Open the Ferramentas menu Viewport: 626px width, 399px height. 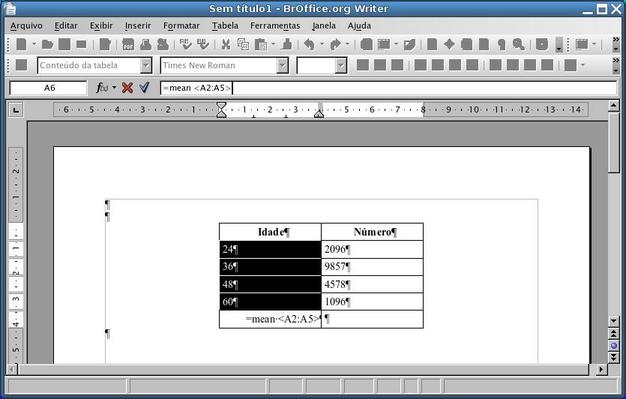point(275,26)
